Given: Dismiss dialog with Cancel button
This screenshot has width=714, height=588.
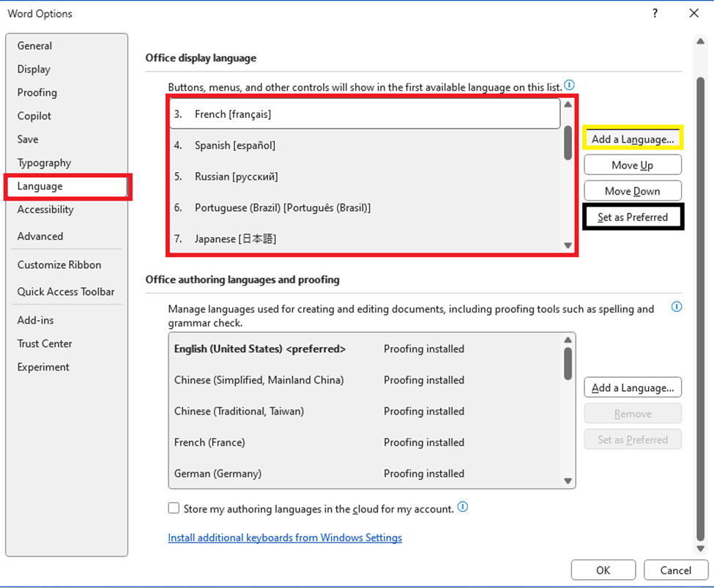Looking at the screenshot, I should (x=676, y=570).
